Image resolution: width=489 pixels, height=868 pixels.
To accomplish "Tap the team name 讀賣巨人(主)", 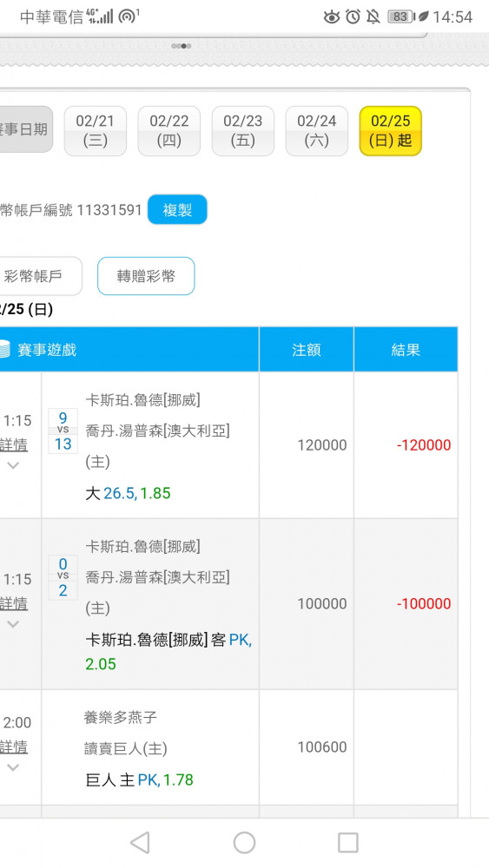I will (125, 749).
